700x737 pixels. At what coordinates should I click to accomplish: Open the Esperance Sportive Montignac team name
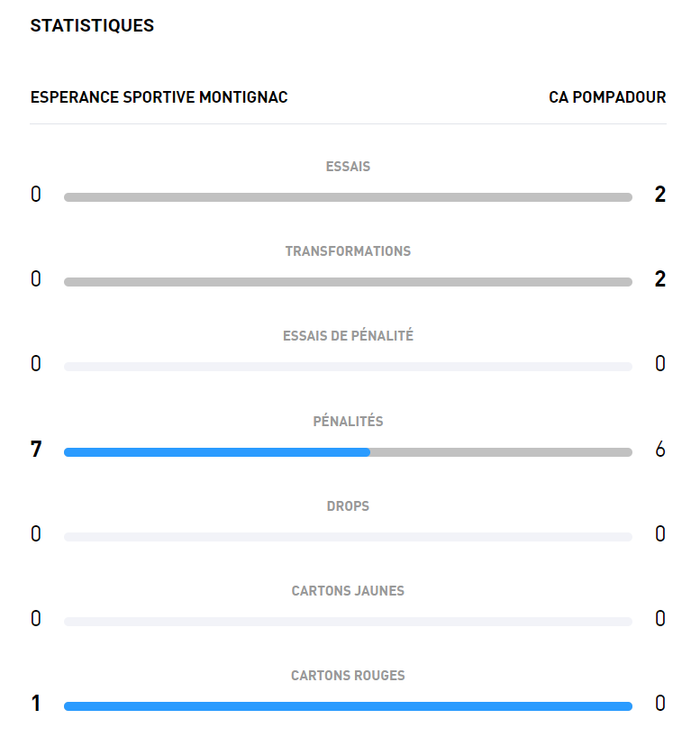pos(159,97)
